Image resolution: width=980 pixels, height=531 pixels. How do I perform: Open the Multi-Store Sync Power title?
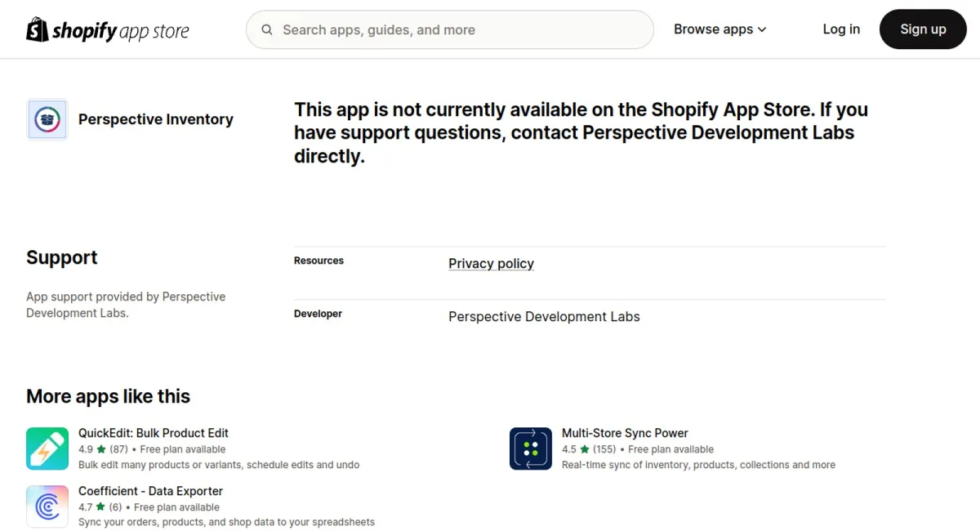point(625,433)
